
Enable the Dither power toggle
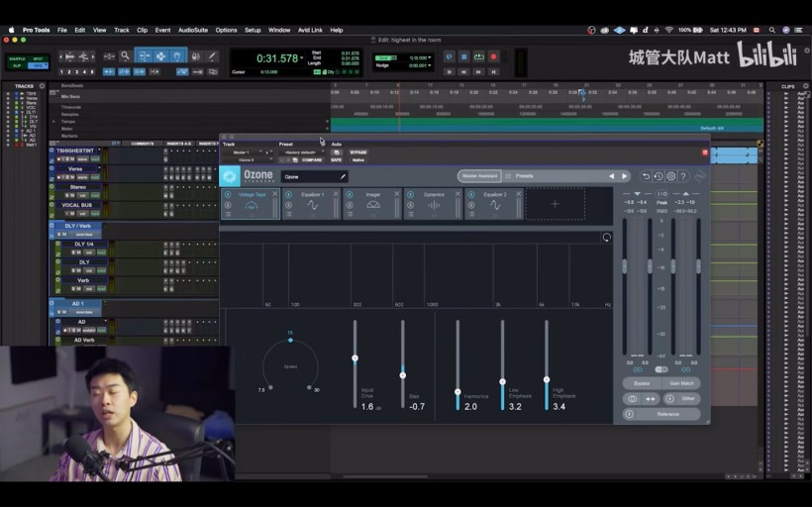[x=669, y=399]
